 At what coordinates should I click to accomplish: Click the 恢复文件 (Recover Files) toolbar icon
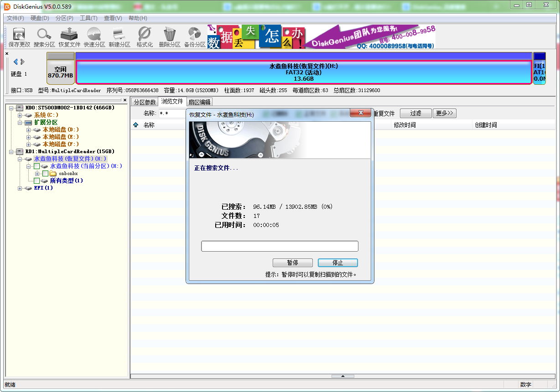(x=69, y=37)
